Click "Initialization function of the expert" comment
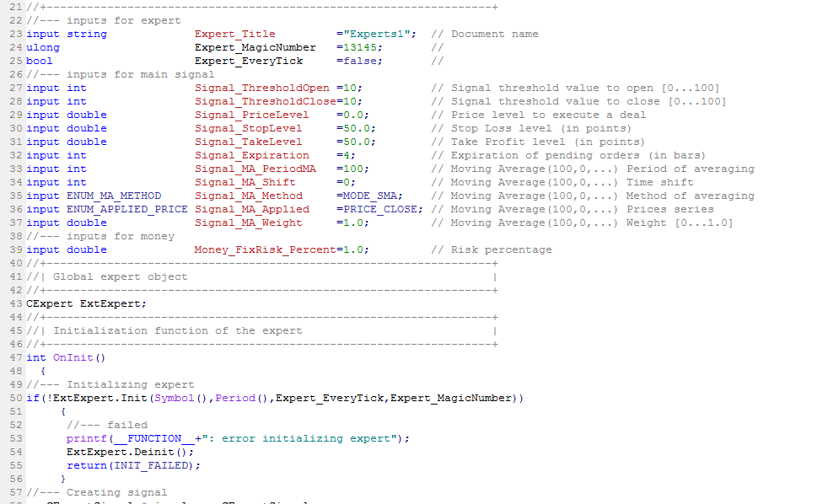828x504 pixels. click(177, 331)
